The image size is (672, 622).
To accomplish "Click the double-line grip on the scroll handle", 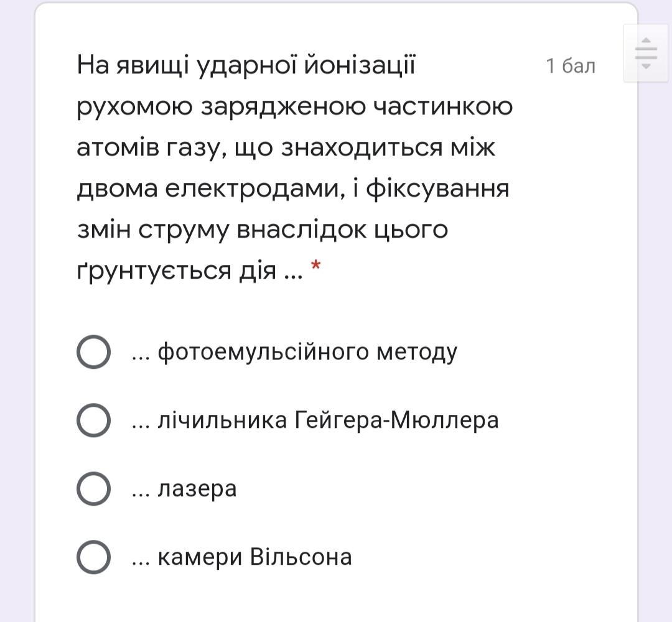I will click(646, 53).
